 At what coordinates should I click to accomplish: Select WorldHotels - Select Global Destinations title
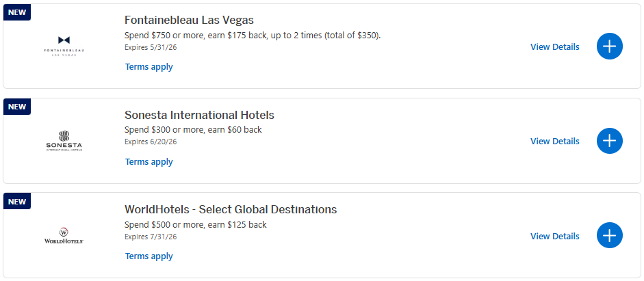[x=231, y=209]
